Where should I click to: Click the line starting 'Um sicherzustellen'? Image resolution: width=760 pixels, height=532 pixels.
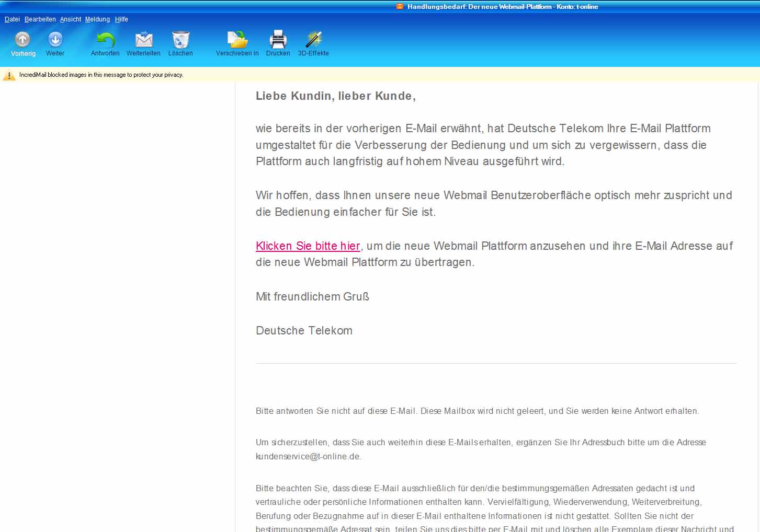[x=481, y=449]
